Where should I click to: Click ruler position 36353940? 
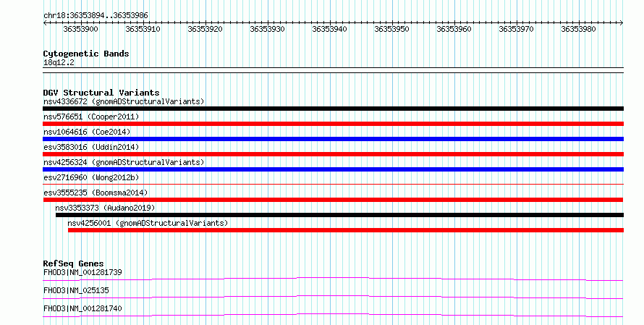[329, 29]
